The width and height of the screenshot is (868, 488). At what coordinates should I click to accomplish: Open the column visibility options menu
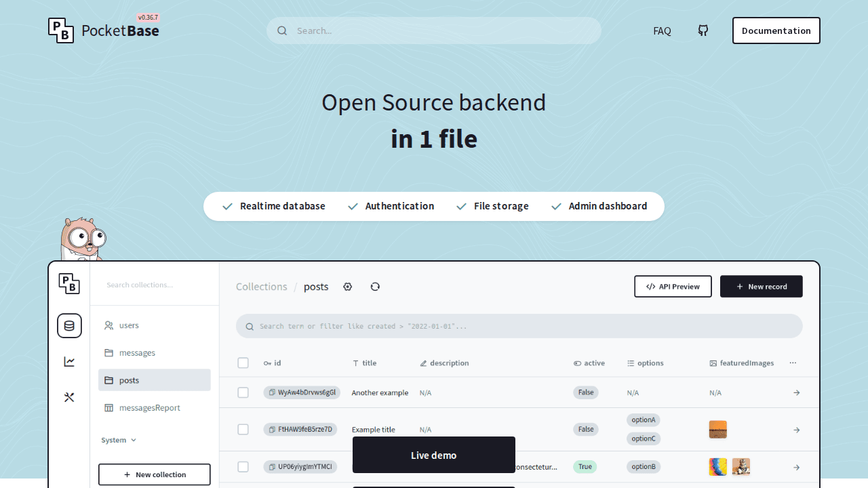pyautogui.click(x=793, y=363)
